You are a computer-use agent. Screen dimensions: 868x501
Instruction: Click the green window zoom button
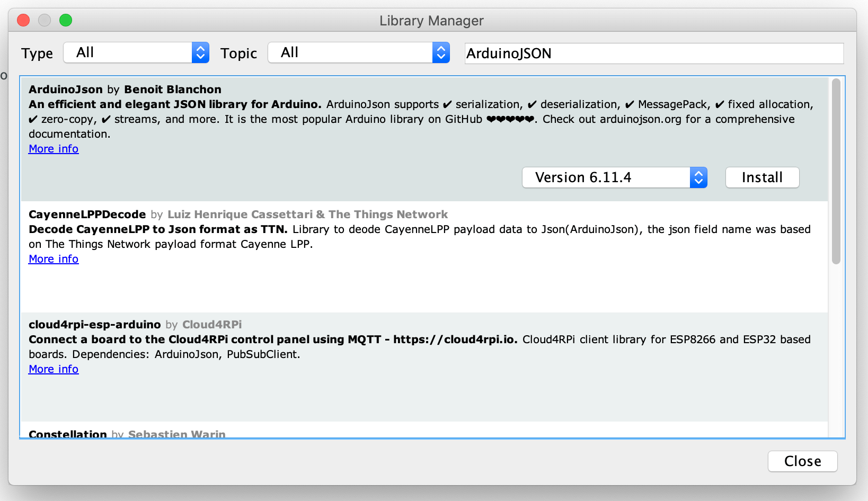point(66,20)
